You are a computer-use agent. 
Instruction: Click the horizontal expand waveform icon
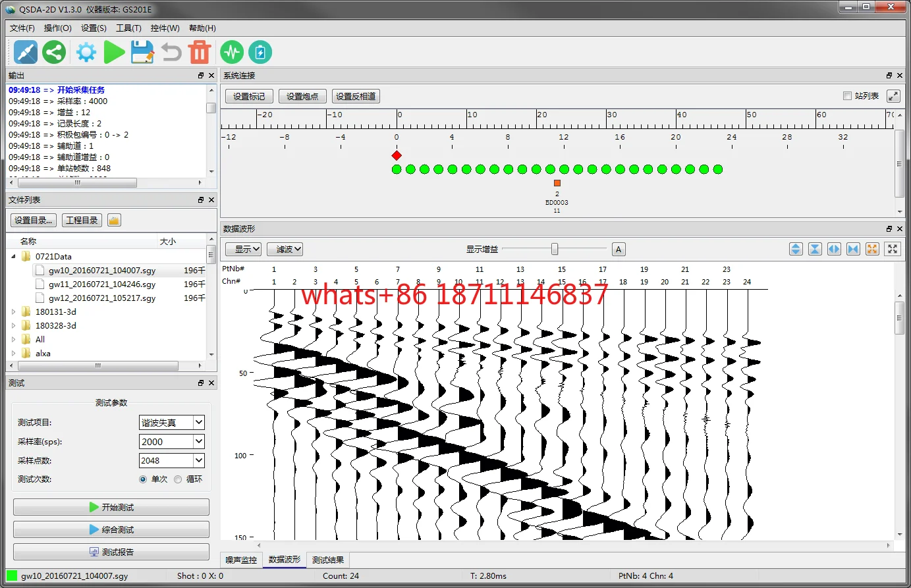click(834, 249)
